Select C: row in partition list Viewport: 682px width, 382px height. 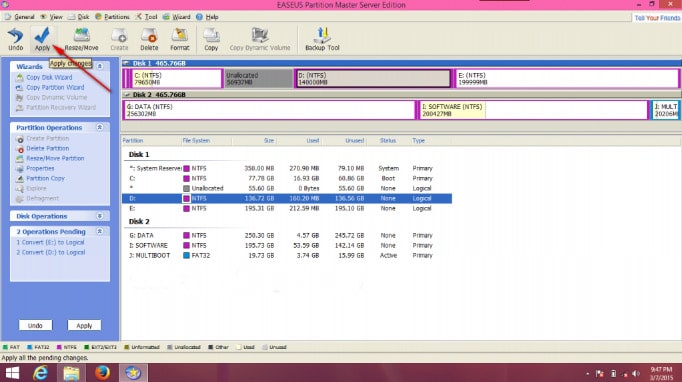tap(287, 178)
